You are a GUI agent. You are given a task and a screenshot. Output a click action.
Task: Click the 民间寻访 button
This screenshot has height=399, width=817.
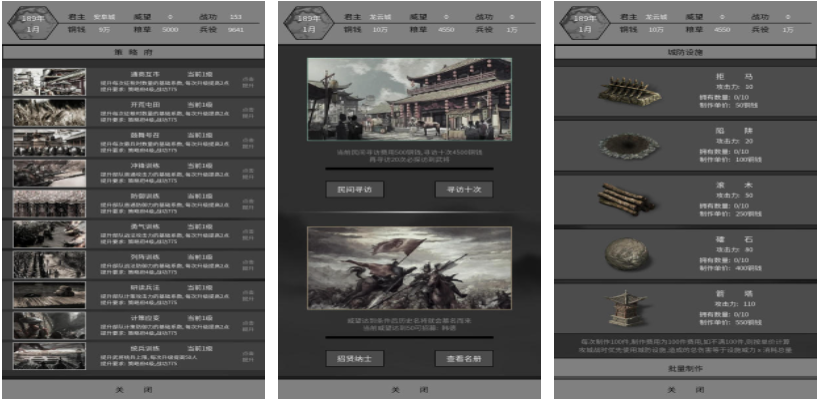pyautogui.click(x=355, y=189)
